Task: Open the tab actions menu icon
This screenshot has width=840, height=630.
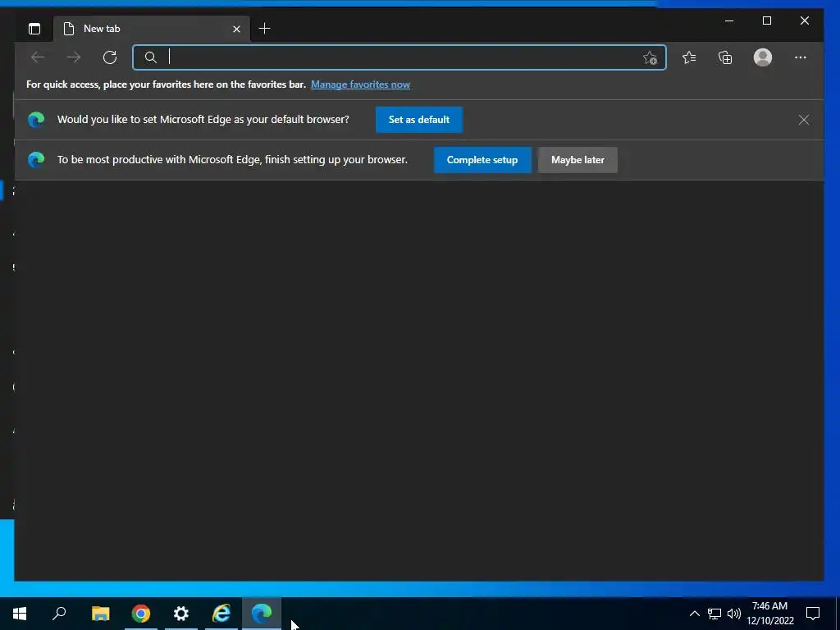Action: 34,29
